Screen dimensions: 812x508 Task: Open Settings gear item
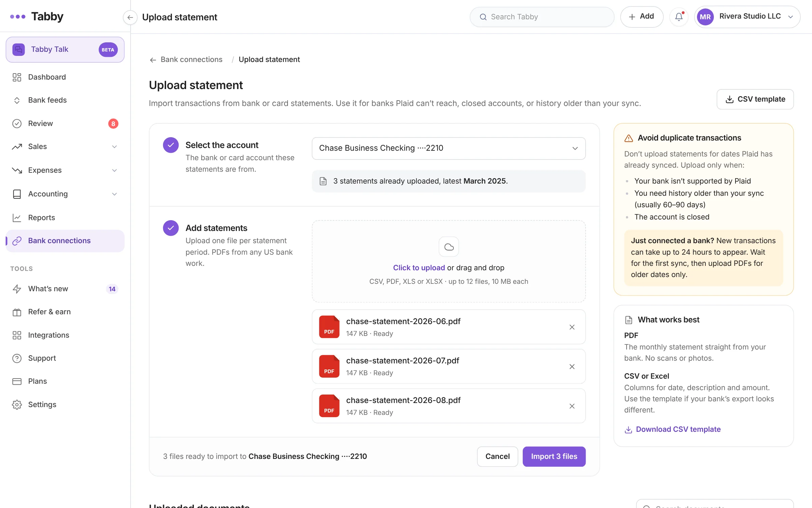tap(65, 405)
